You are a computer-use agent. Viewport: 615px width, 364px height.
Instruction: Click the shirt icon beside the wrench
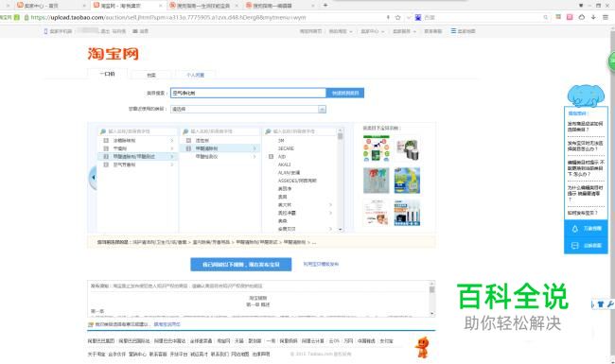pos(601,304)
